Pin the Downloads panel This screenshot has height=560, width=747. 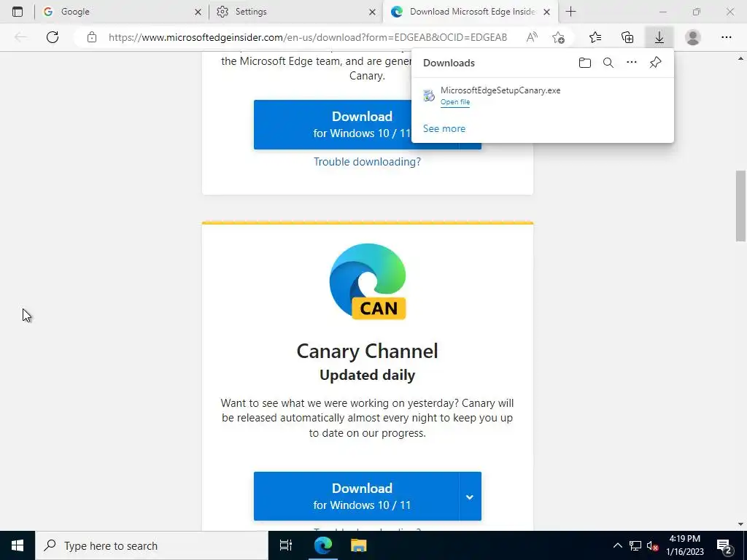tap(656, 63)
